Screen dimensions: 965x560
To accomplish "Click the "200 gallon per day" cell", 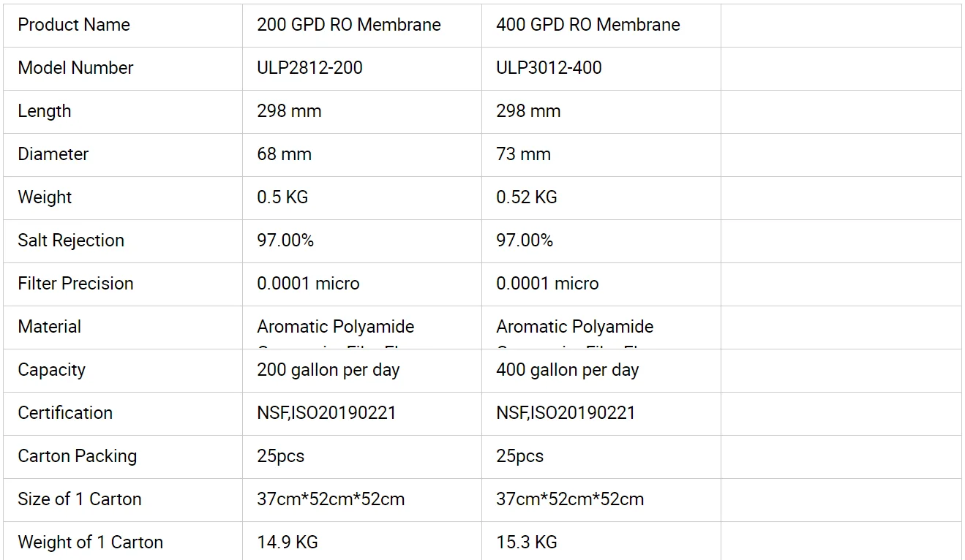I will coord(328,370).
